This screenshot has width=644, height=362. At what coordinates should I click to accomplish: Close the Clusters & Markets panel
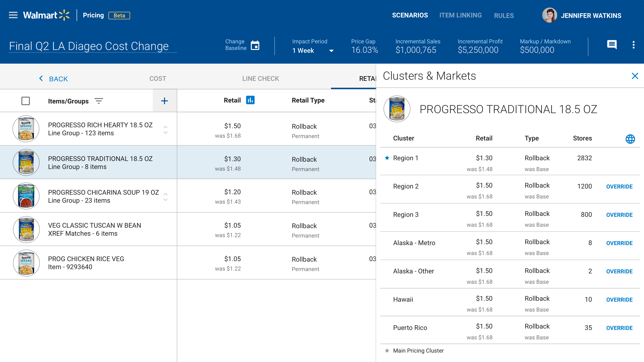635,76
